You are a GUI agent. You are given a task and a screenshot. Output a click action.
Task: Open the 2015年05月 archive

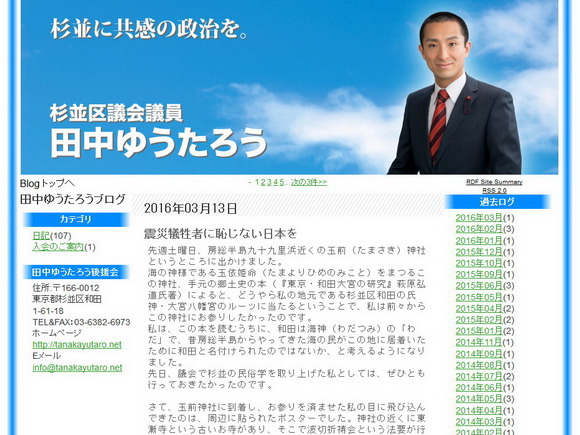point(479,297)
